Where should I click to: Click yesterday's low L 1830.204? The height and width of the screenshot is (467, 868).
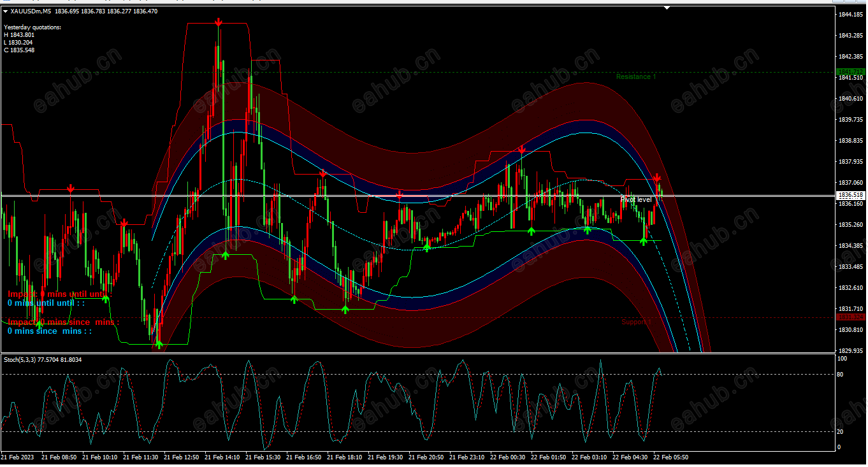tap(19, 43)
